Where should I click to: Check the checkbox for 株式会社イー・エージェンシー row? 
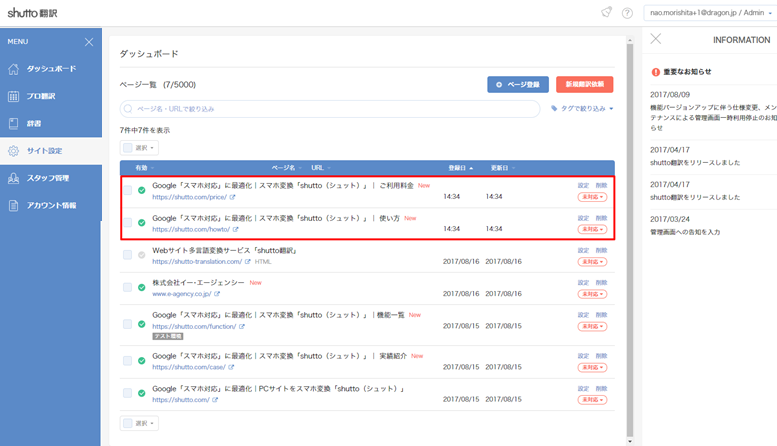click(128, 287)
